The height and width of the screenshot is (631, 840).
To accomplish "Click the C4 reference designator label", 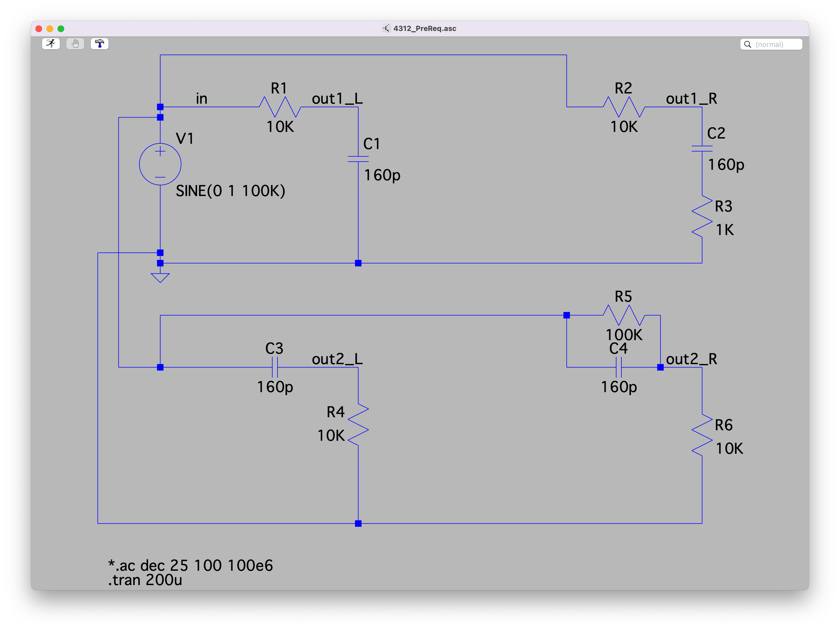I will pos(618,349).
